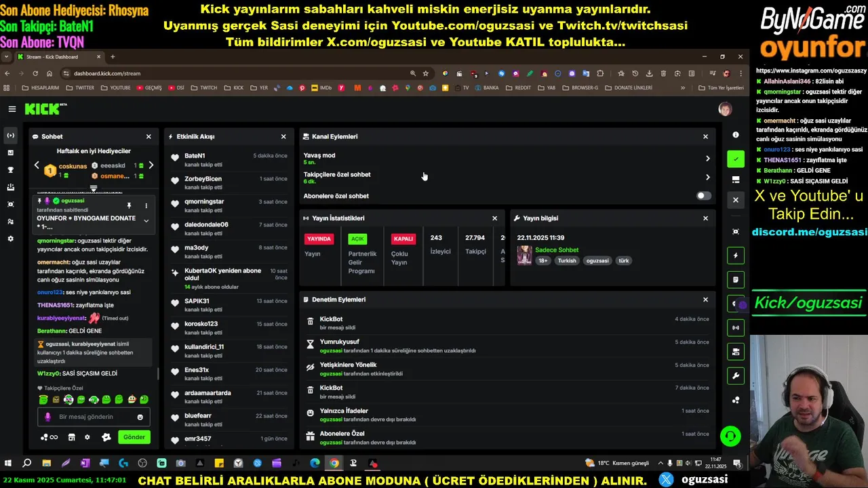Screen dimensions: 868x488
Task: Click the layout panels icon in right sidebar
Action: point(736,180)
